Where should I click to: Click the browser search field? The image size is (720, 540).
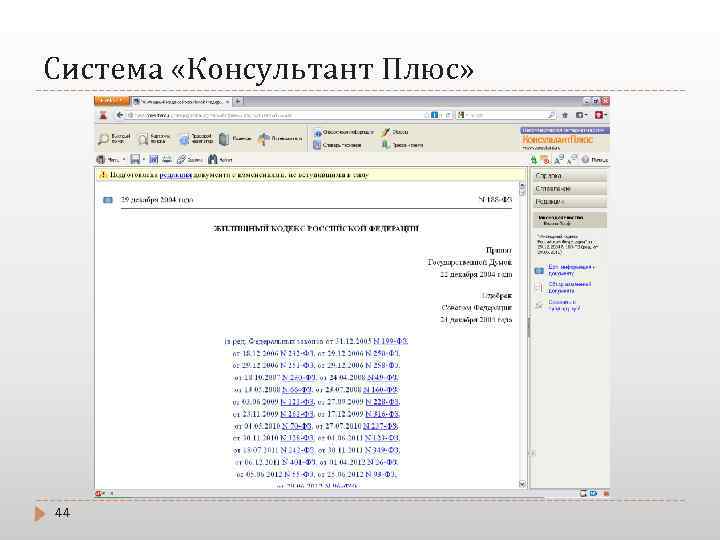[x=505, y=115]
